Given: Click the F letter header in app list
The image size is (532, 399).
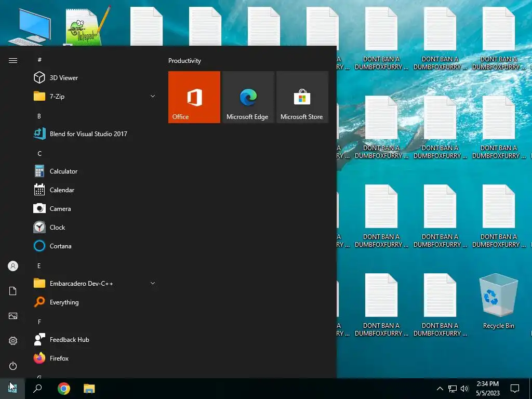Looking at the screenshot, I should coord(39,322).
